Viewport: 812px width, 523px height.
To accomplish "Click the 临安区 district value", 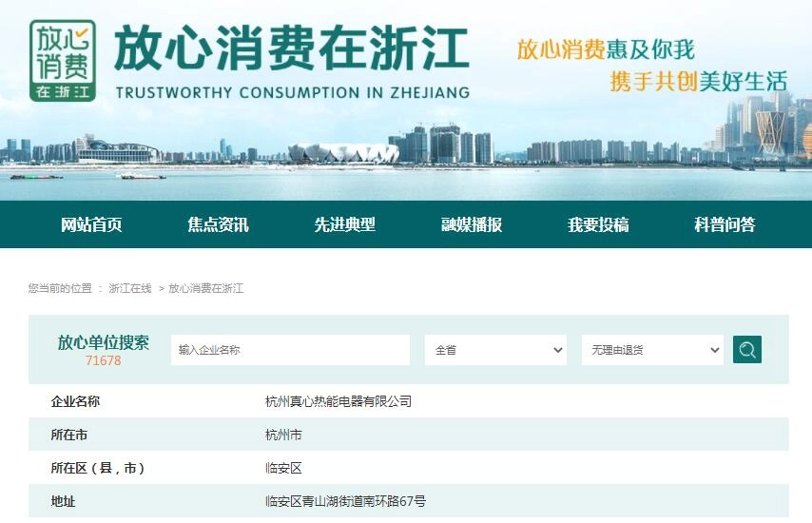I will tap(283, 468).
